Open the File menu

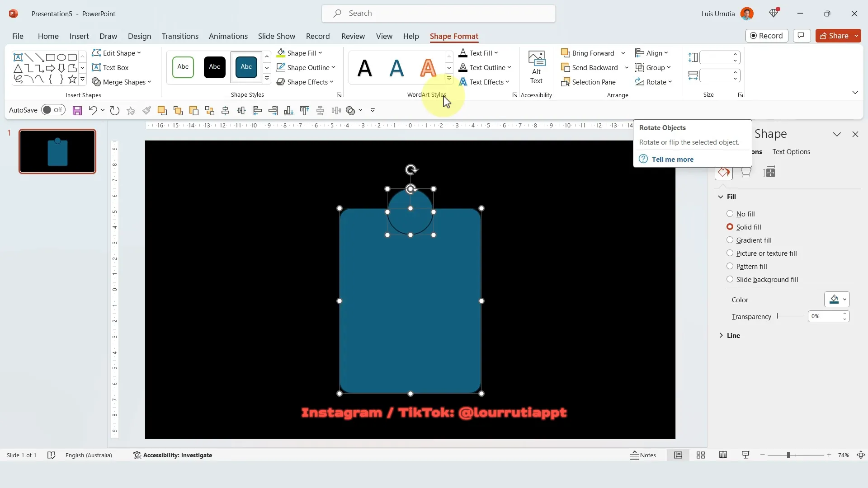18,36
